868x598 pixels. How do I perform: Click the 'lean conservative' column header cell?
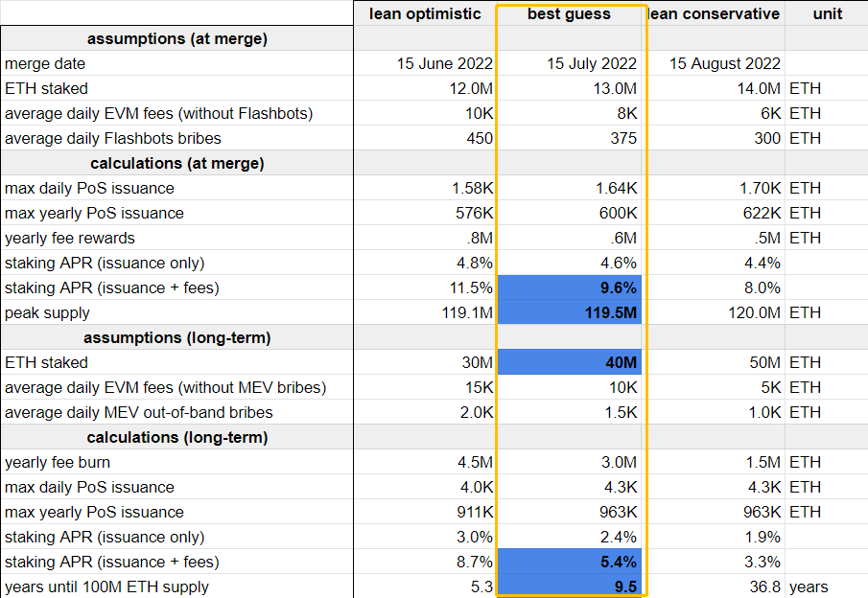[x=715, y=13]
